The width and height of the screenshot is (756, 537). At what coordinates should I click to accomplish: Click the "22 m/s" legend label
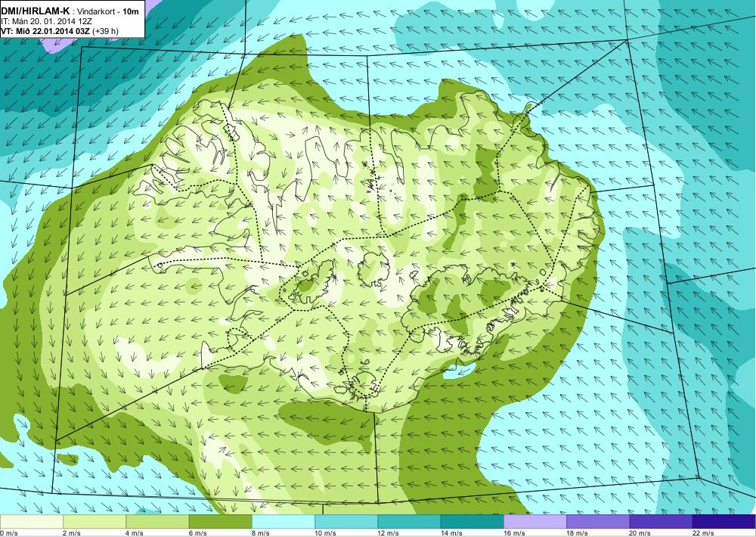click(703, 533)
